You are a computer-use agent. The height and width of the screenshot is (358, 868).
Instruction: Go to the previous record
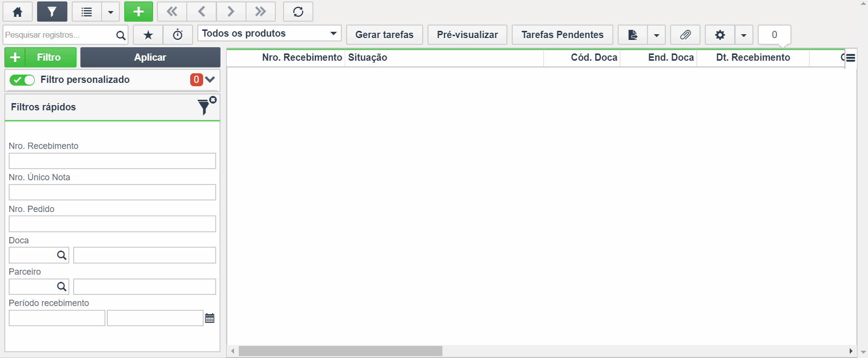coord(202,12)
